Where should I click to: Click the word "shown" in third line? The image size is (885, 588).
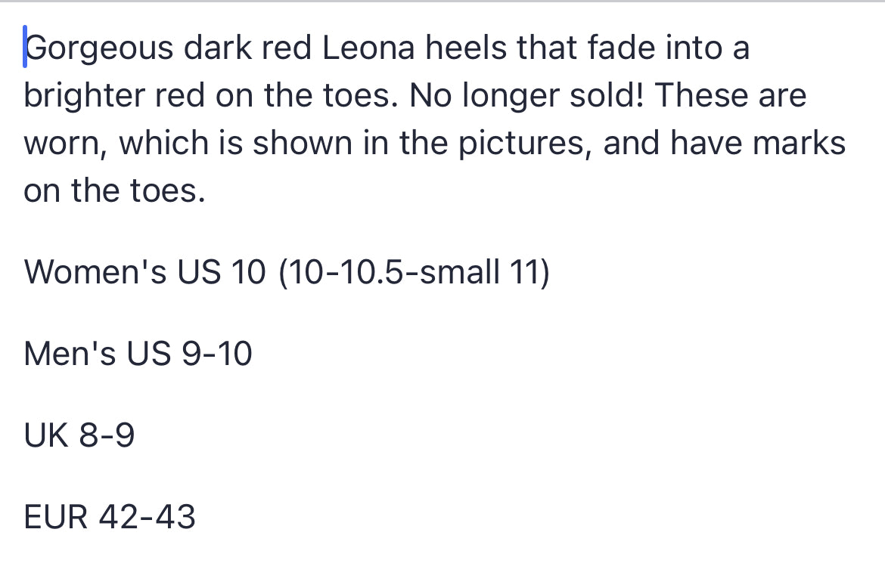coord(302,143)
